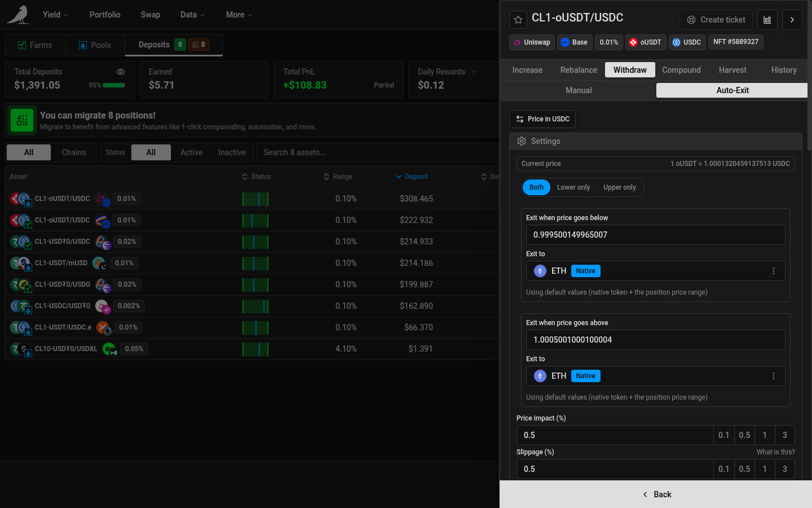Sort the table by Status column
Image resolution: width=812 pixels, height=508 pixels.
coord(257,177)
